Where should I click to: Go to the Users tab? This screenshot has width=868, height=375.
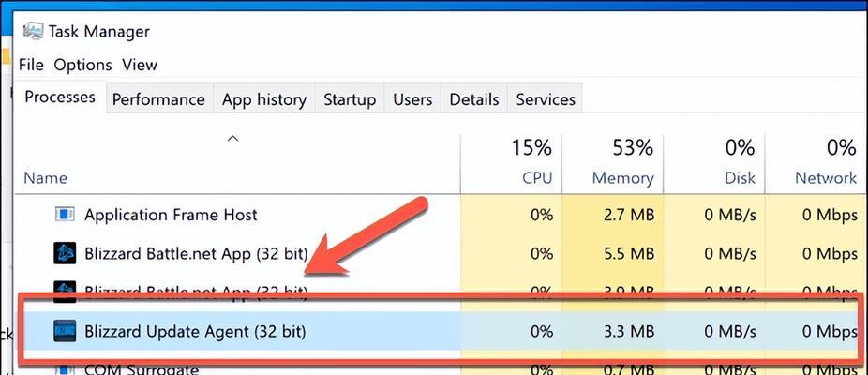pyautogui.click(x=412, y=99)
